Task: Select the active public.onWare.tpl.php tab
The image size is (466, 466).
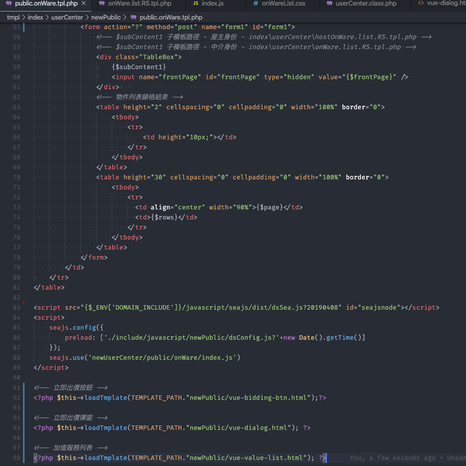Action: 46,4
